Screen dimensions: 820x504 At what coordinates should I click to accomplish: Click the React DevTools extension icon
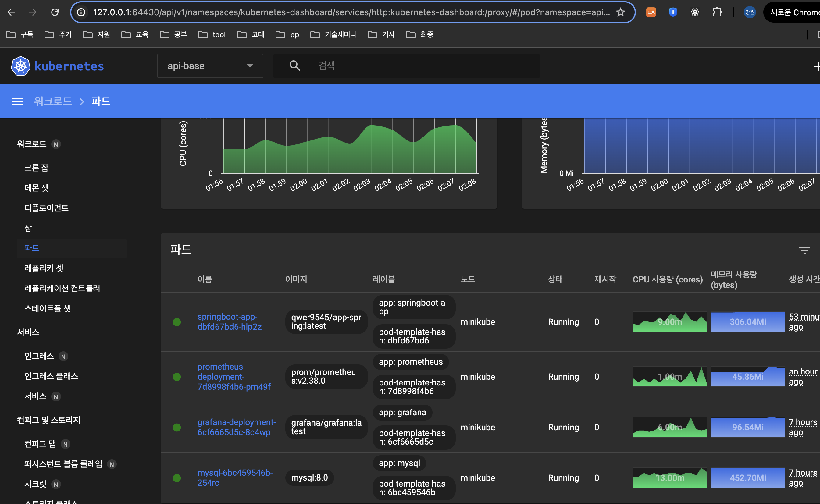click(x=695, y=12)
